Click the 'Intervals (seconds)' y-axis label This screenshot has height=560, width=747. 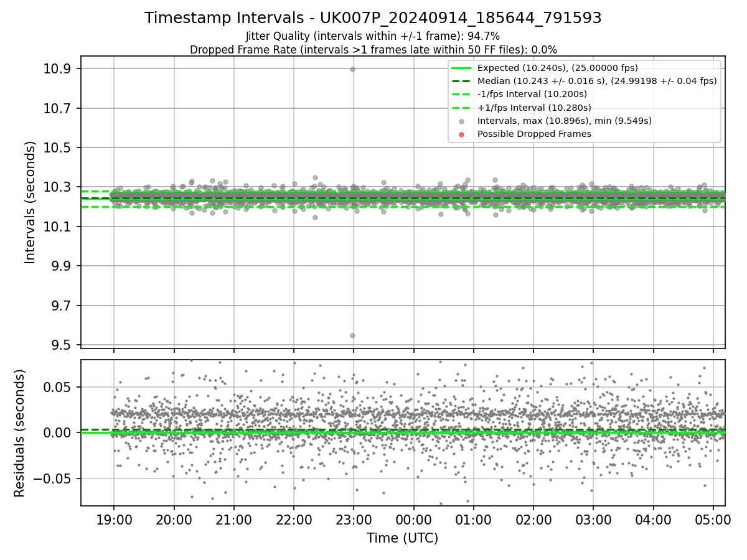(x=30, y=202)
